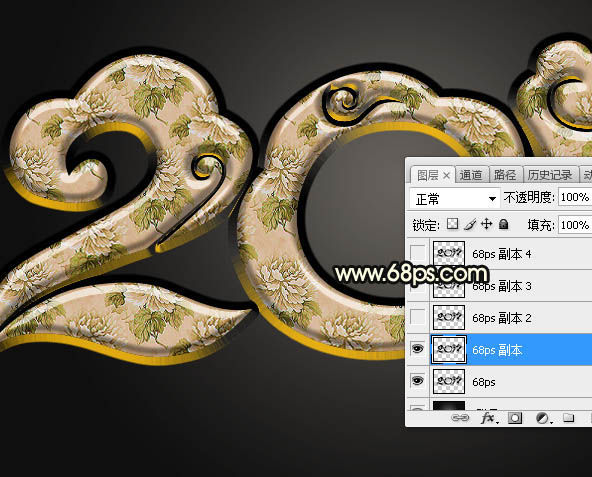Add a layer mask from the panel bottom

click(515, 418)
